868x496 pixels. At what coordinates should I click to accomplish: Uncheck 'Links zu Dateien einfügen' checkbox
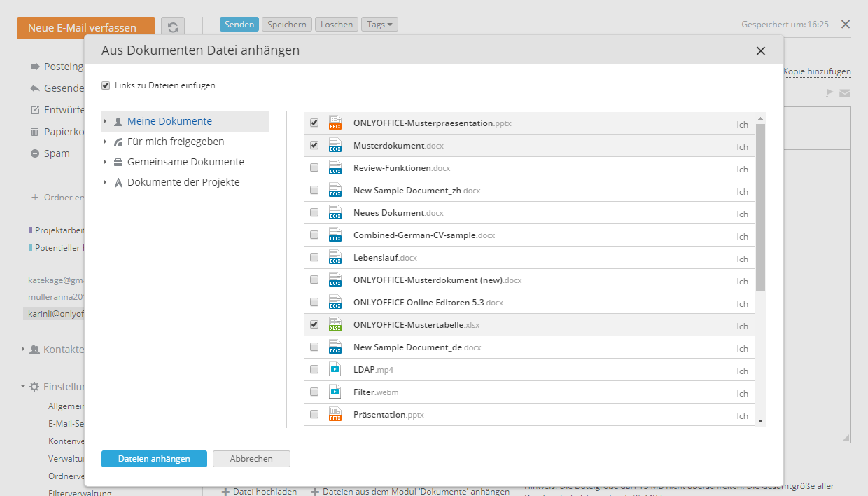coord(106,85)
